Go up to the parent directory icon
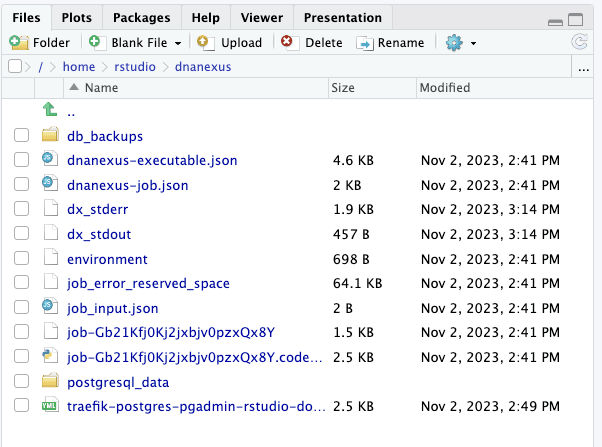 coord(50,109)
